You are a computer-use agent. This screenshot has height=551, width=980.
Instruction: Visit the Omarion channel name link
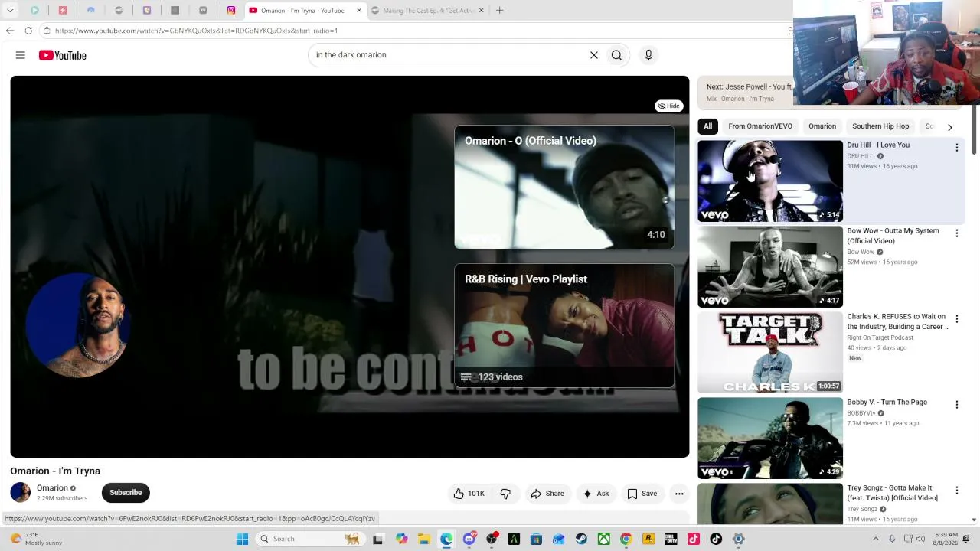(52, 487)
